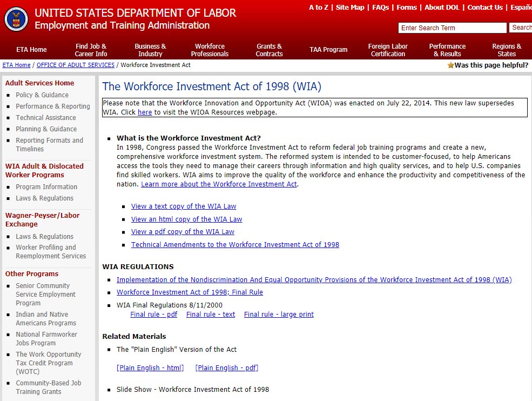Click the Enter Search Term field
This screenshot has width=532, height=401.
pos(452,28)
